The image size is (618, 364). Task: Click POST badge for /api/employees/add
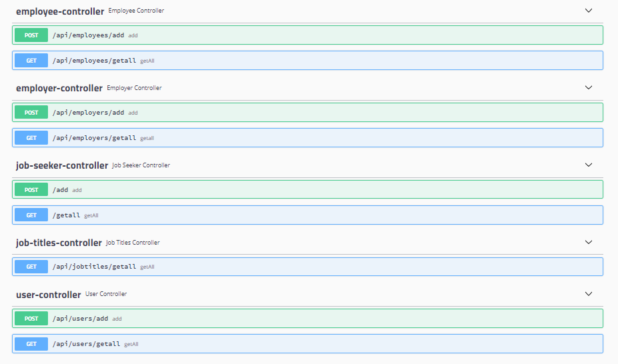pos(31,35)
